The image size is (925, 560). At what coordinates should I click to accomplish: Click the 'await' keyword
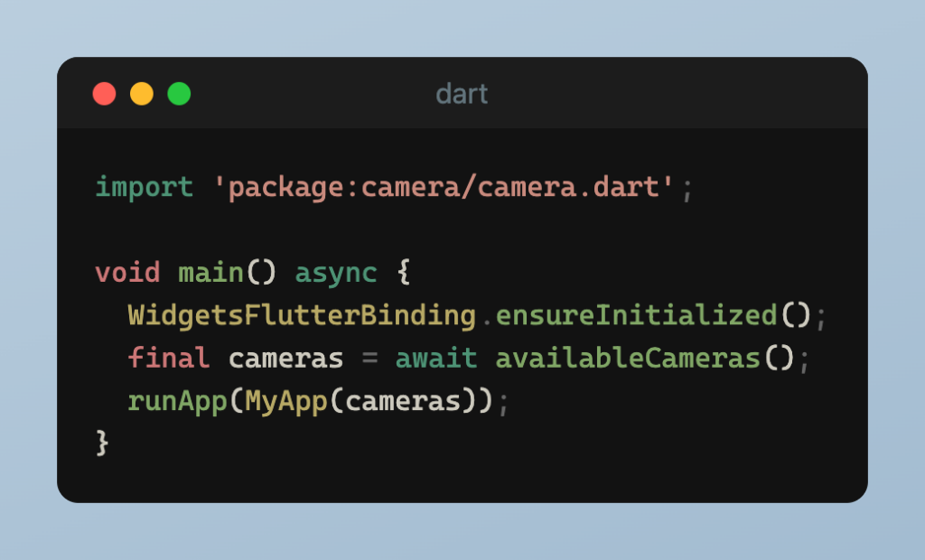[436, 359]
